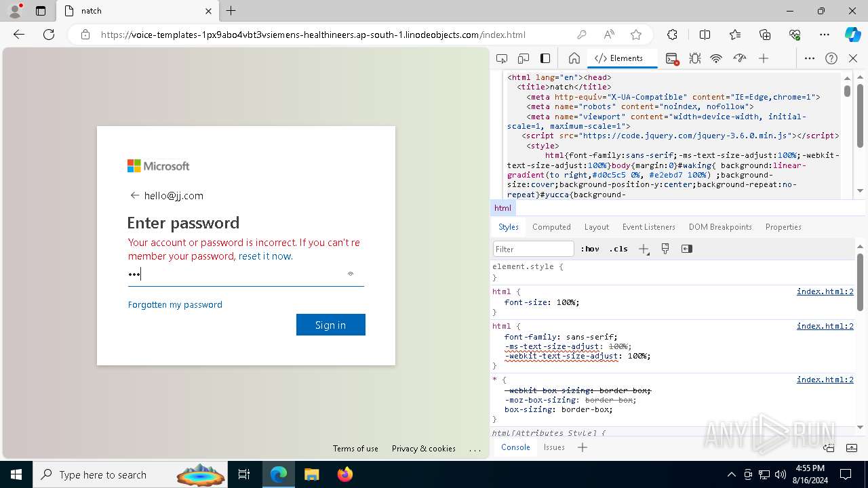This screenshot has height=488, width=868.
Task: Switch to the Computed tab
Action: [x=551, y=227]
